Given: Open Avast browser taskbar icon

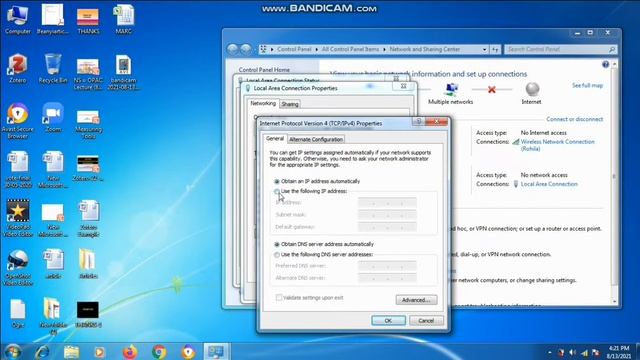Looking at the screenshot, I should [x=188, y=351].
